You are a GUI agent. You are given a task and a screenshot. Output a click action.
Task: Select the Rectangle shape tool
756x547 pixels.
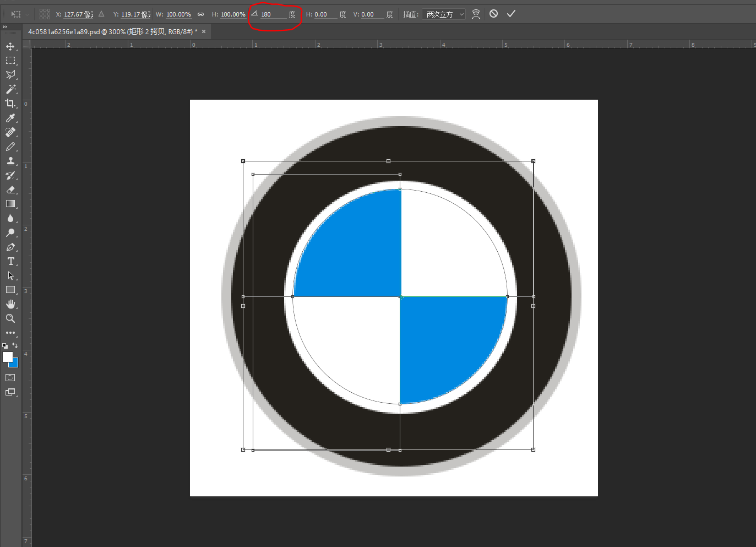[10, 290]
